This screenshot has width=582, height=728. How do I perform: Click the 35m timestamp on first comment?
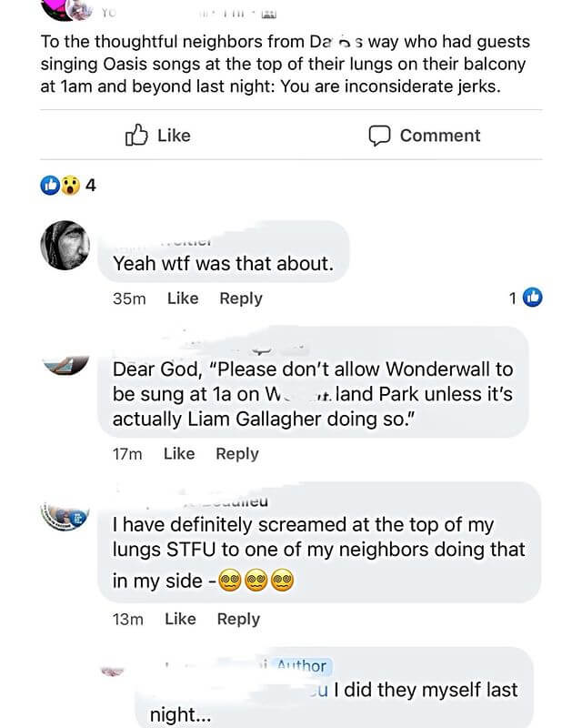click(128, 298)
